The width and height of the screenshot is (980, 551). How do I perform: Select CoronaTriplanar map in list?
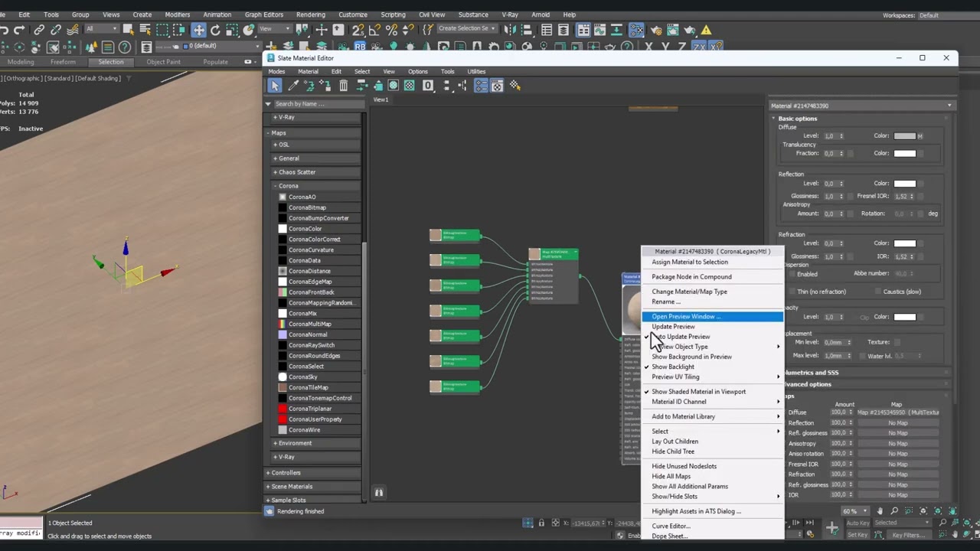[x=310, y=409]
